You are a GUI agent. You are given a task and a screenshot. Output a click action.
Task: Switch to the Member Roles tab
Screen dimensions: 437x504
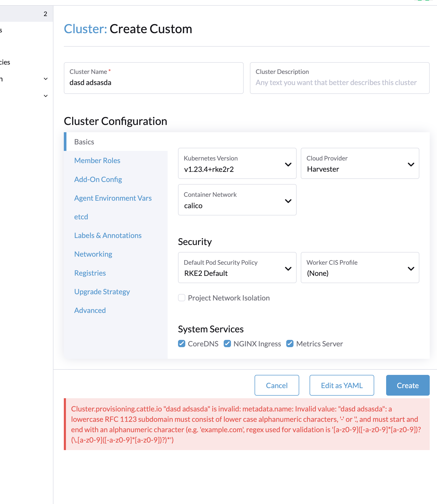pyautogui.click(x=97, y=160)
